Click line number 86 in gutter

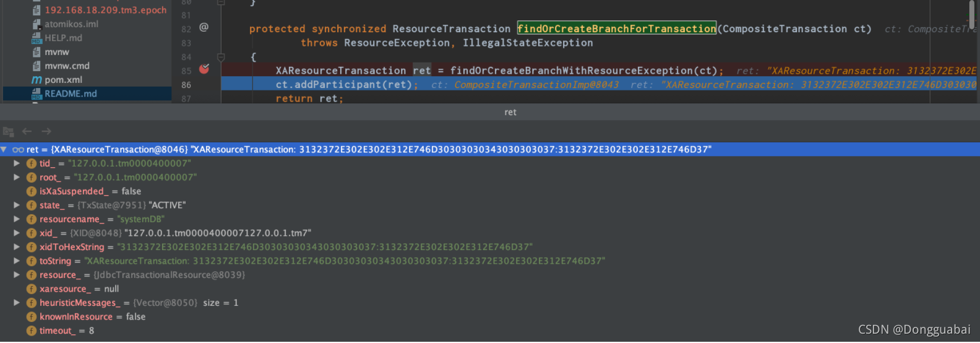[x=186, y=85]
